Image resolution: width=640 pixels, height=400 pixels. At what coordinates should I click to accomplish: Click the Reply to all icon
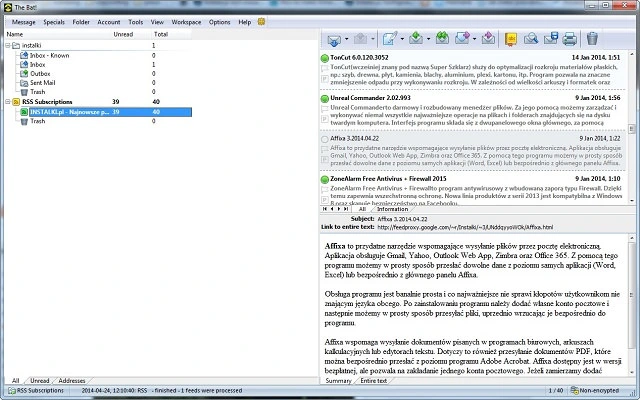(441, 39)
